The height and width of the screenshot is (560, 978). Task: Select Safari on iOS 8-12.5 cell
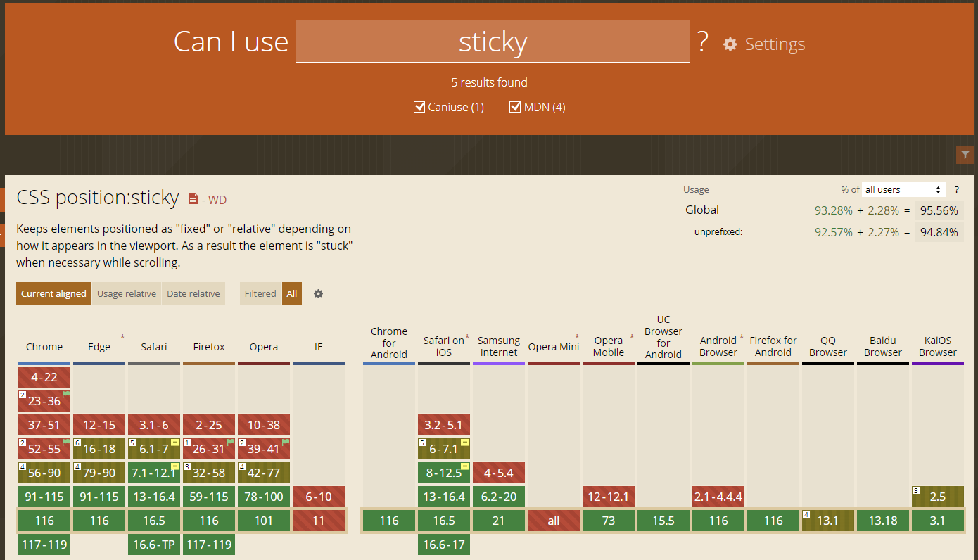tap(444, 473)
